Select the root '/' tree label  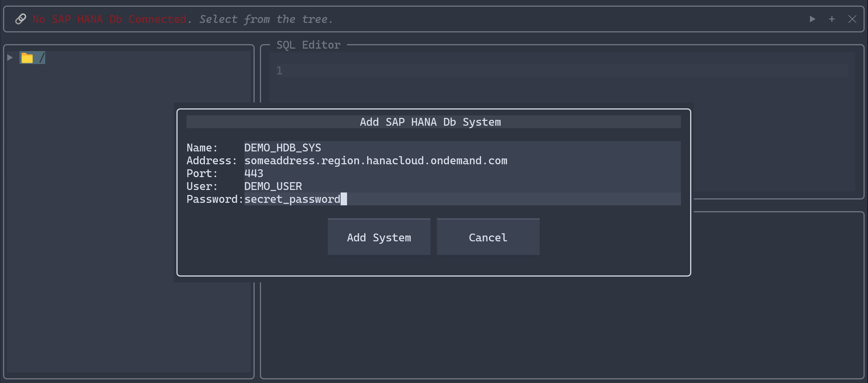tap(42, 58)
